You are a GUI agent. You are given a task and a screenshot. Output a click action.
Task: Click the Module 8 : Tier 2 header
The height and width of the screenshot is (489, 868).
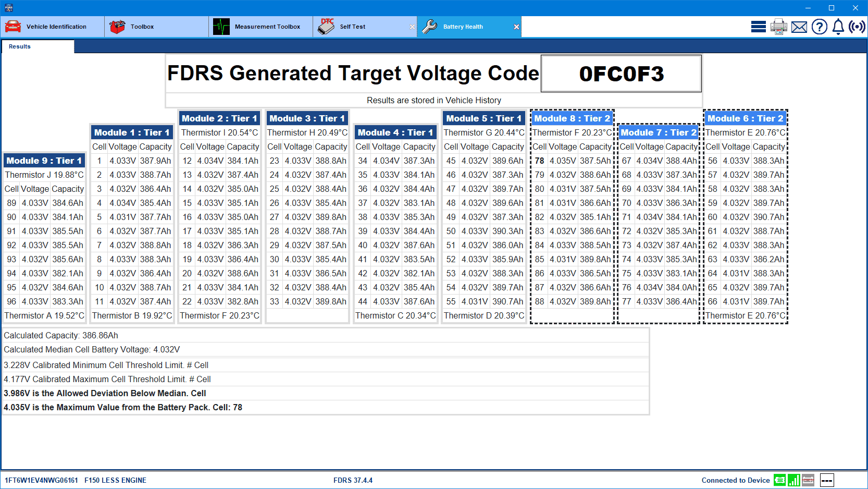click(x=572, y=118)
